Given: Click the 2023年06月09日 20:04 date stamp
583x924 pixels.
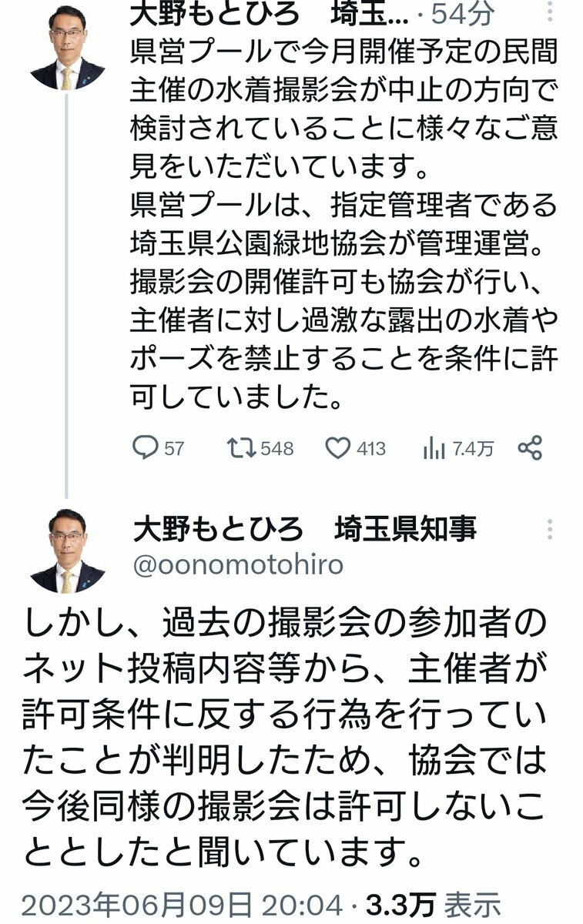Looking at the screenshot, I should (182, 904).
